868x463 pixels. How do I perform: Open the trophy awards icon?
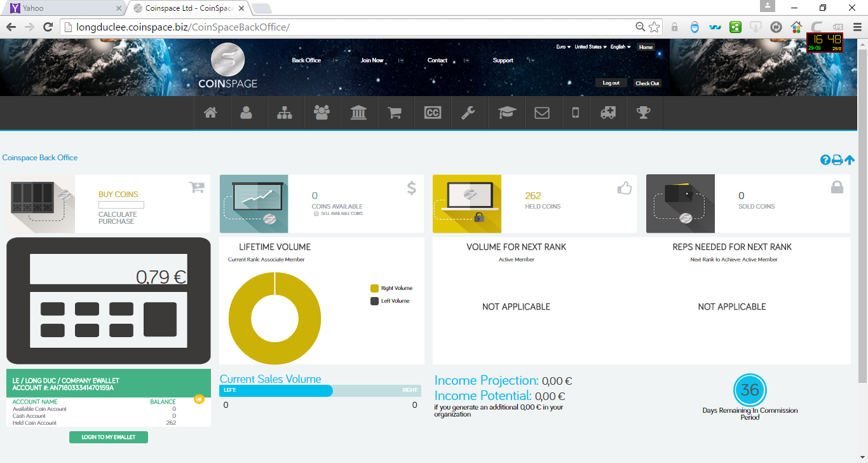[643, 113]
